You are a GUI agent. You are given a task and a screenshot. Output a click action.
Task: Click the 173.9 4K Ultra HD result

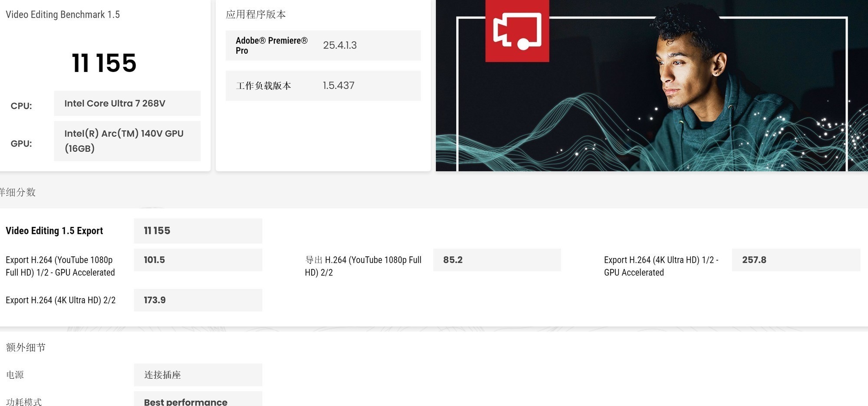pyautogui.click(x=197, y=300)
